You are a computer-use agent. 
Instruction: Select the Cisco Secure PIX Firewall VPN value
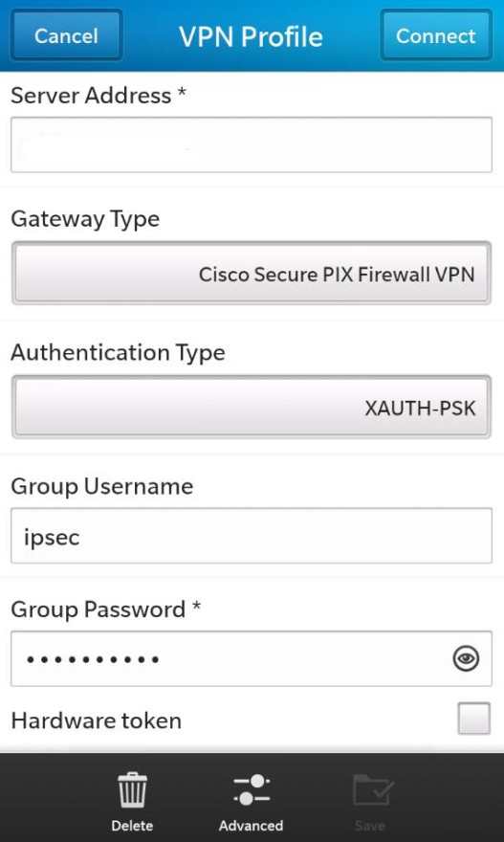point(337,275)
